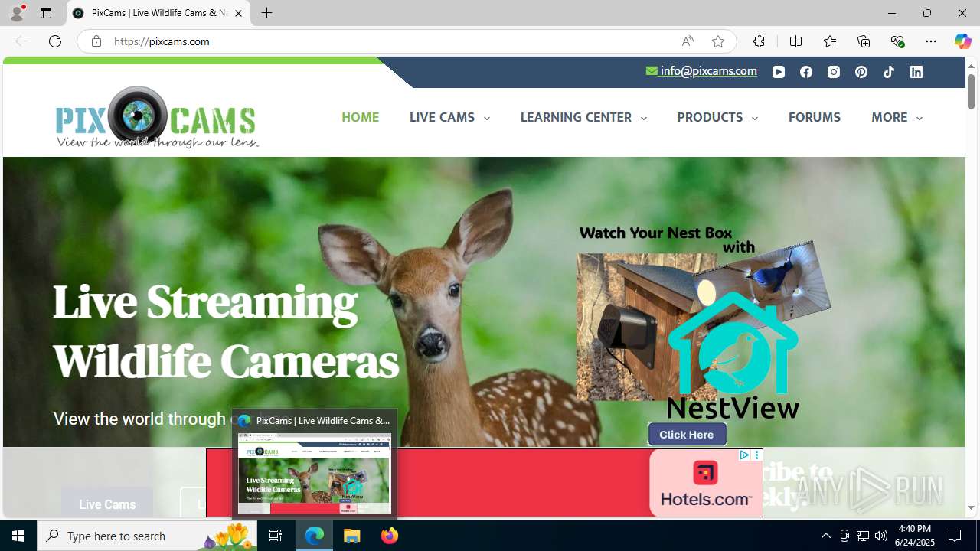Open PixCams Pinterest icon
Image resolution: width=980 pixels, height=551 pixels.
click(861, 72)
